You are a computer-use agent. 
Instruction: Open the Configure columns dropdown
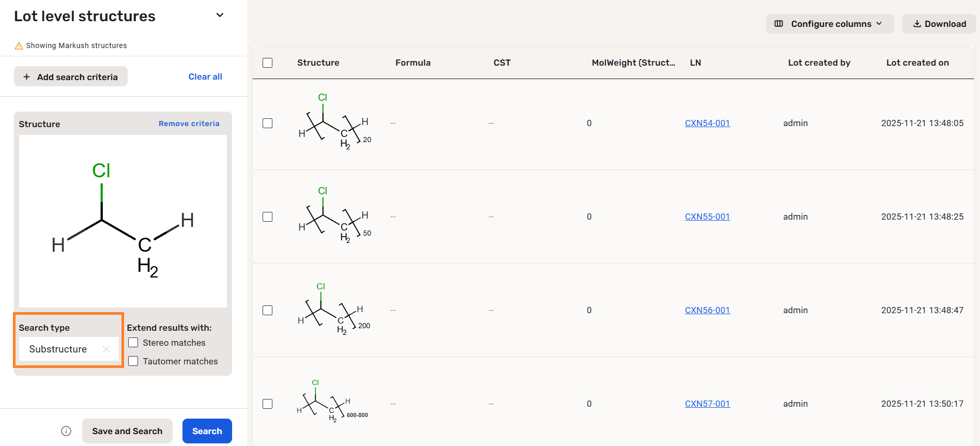[x=830, y=24]
